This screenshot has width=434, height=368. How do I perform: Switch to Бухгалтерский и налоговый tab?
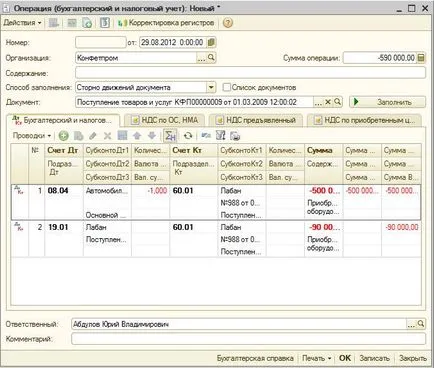(x=63, y=121)
